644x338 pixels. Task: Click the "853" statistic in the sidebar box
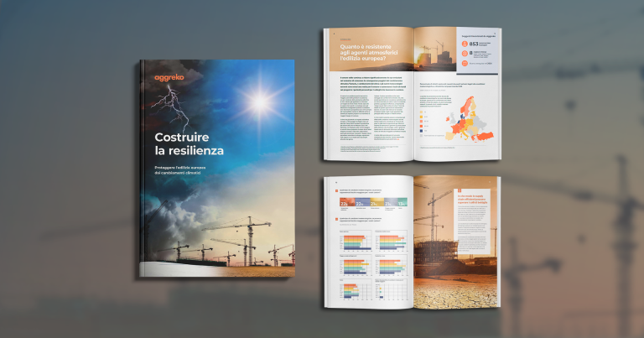click(x=473, y=44)
